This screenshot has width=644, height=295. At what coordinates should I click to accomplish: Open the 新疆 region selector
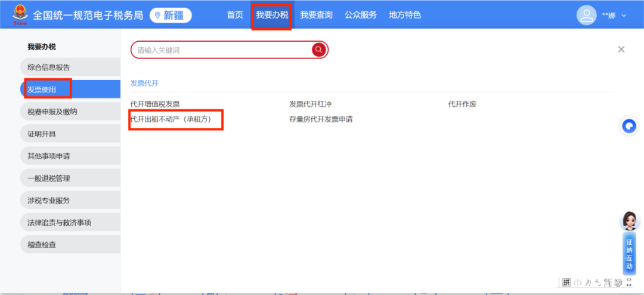[171, 16]
